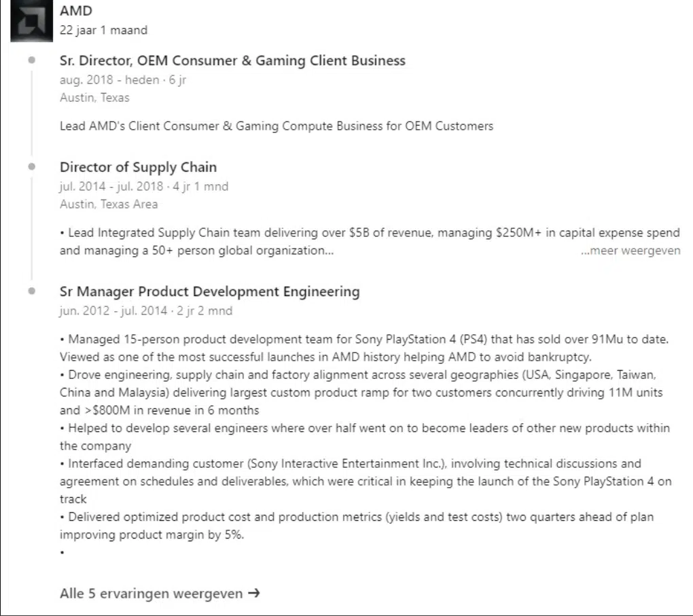Click timeline dot beside Director of Supply Chain
Viewport: 693px width, 616px height.
[x=32, y=166]
